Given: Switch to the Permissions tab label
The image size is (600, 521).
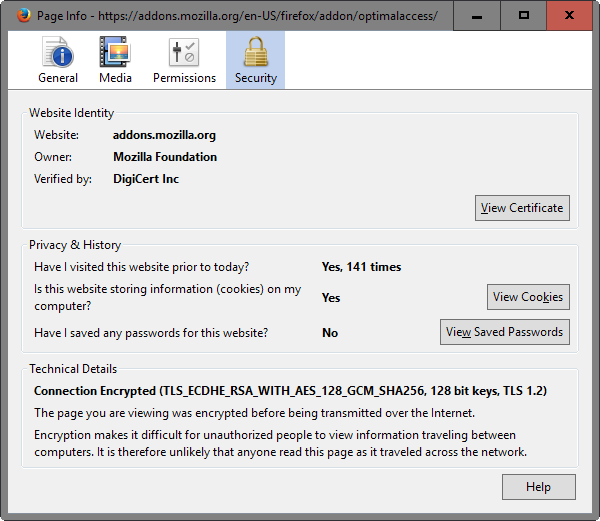Looking at the screenshot, I should point(184,78).
